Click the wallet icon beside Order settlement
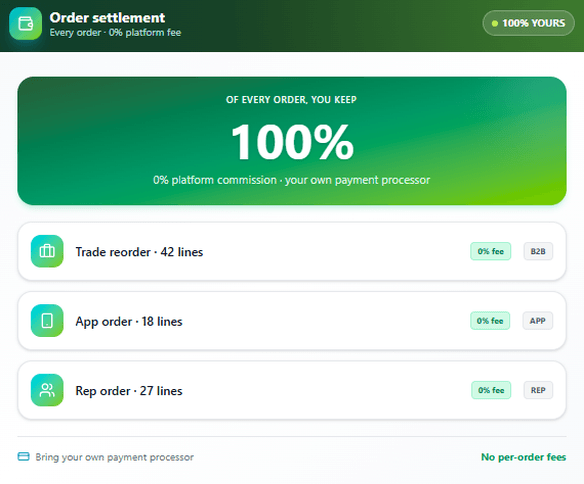 click(x=25, y=23)
